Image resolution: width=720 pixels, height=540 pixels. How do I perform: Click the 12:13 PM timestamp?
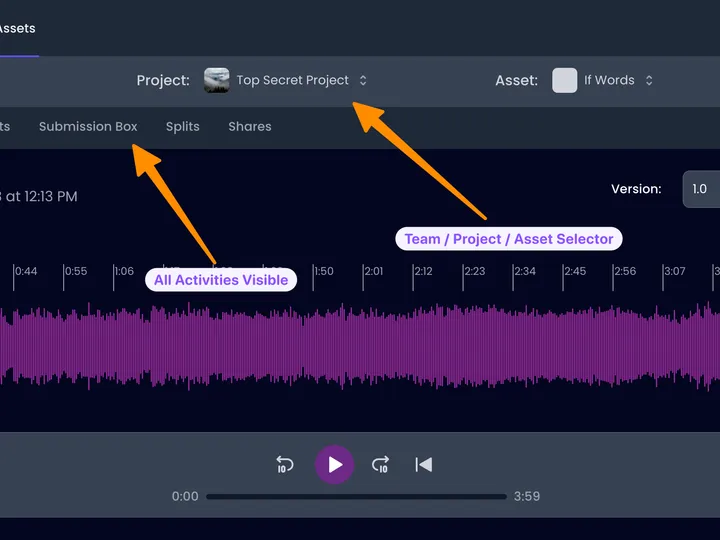(x=51, y=197)
